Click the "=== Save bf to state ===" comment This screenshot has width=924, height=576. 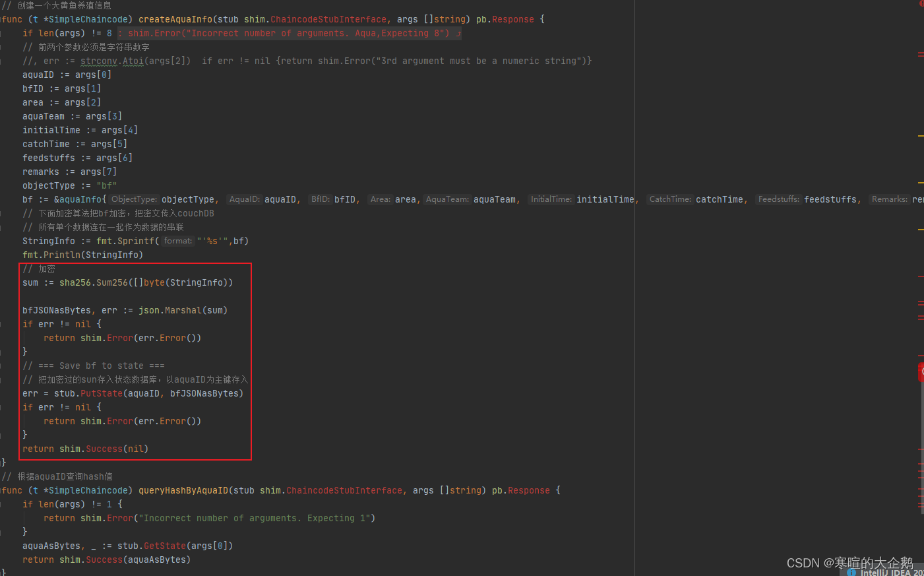click(94, 366)
